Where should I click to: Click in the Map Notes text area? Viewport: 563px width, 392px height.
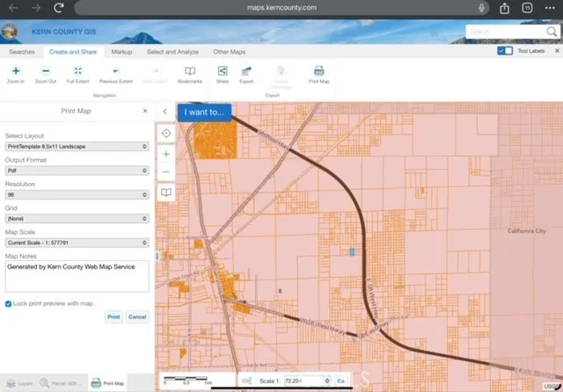pos(77,275)
